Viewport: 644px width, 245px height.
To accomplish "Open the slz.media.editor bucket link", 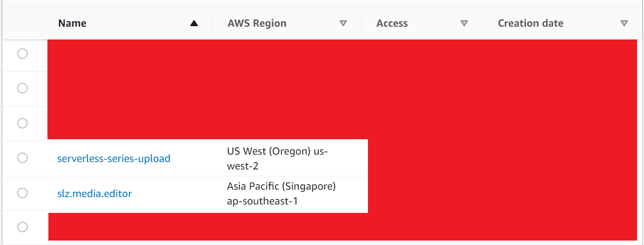I will [95, 194].
